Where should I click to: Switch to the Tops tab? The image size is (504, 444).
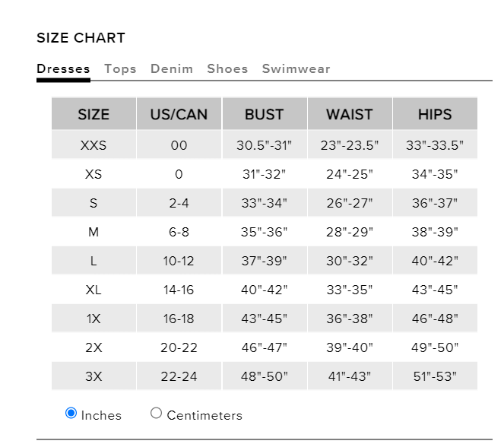click(120, 68)
